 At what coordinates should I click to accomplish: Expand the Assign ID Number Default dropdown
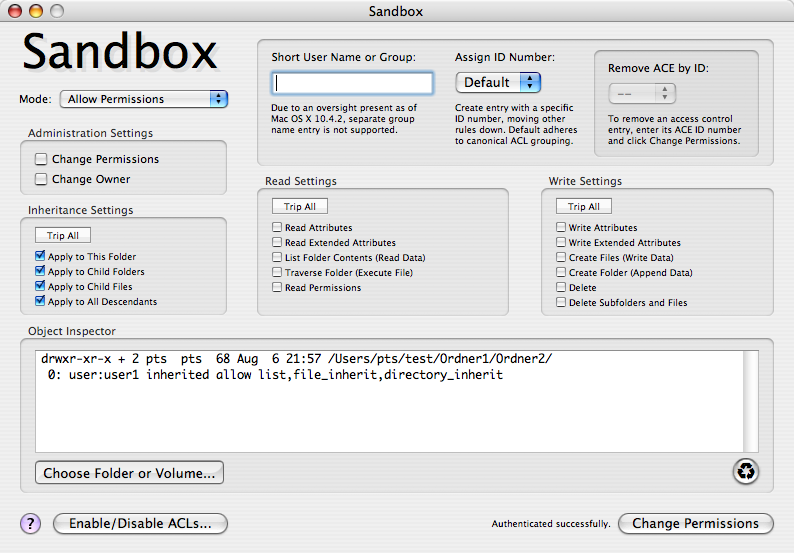pos(498,82)
